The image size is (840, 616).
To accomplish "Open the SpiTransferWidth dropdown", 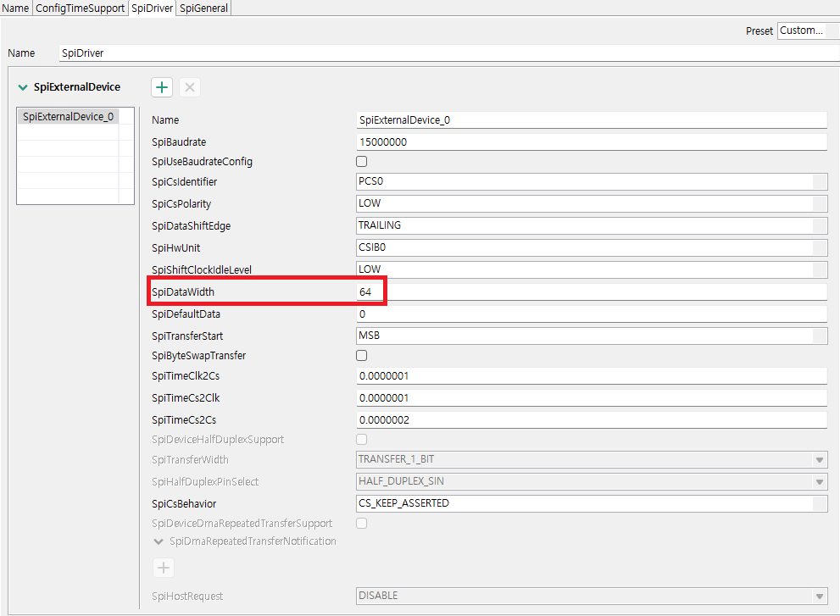I will (x=820, y=460).
